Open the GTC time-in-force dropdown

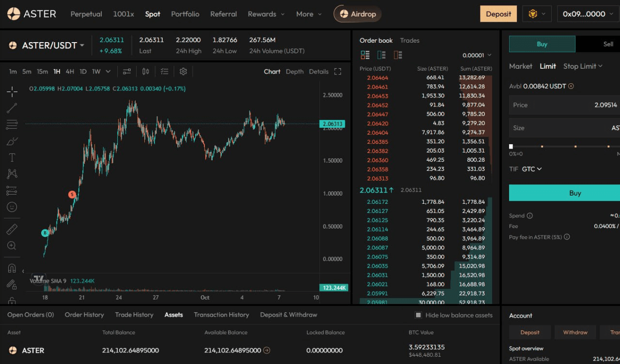(532, 169)
